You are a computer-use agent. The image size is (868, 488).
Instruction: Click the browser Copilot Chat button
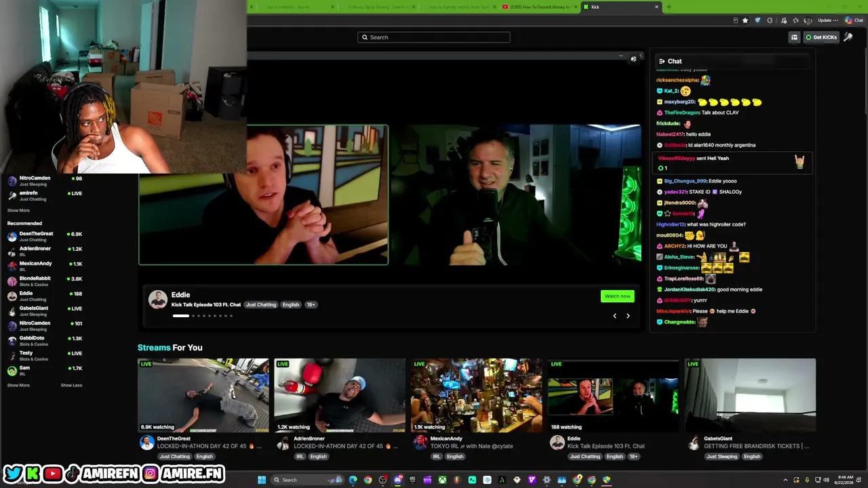tap(855, 20)
